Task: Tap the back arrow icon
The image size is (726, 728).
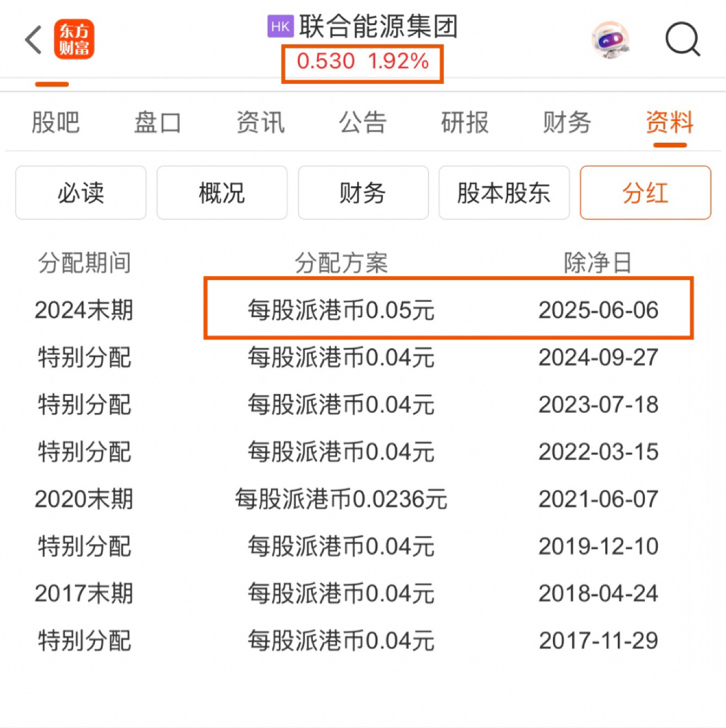Action: coord(33,40)
